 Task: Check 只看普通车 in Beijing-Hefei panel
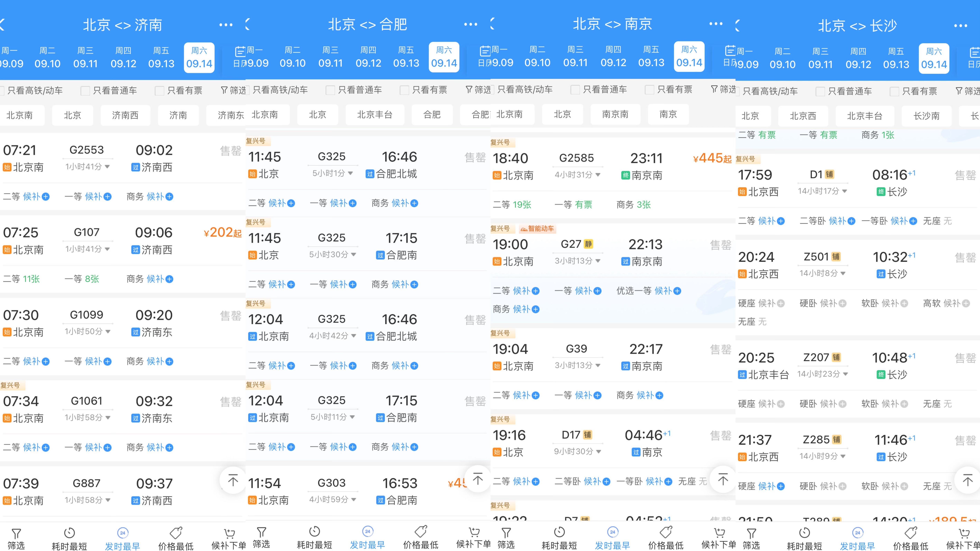[330, 90]
